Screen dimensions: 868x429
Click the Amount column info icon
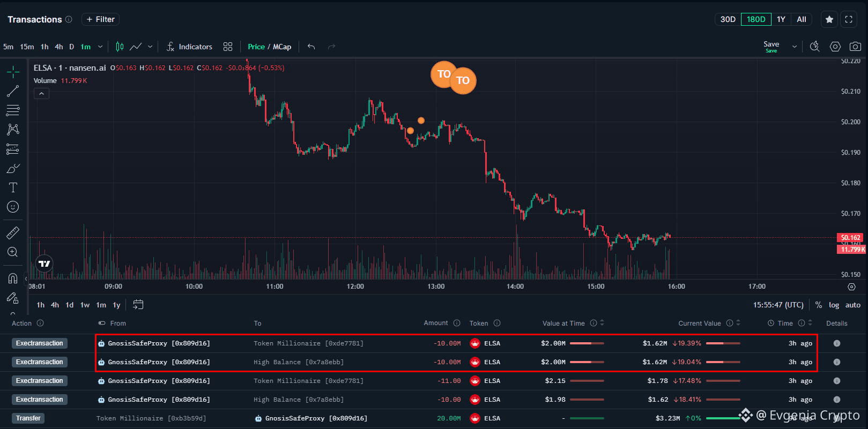point(457,323)
